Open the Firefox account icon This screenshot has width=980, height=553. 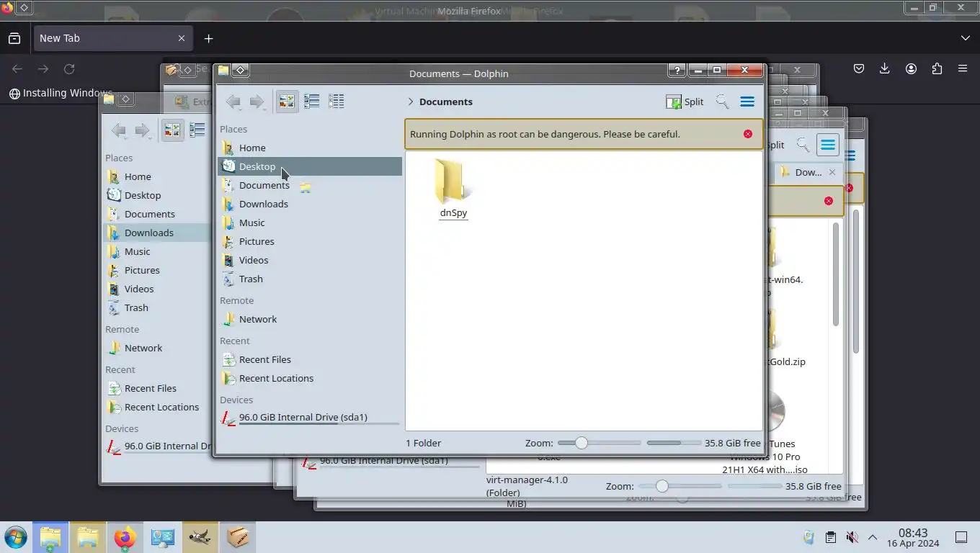pyautogui.click(x=911, y=69)
